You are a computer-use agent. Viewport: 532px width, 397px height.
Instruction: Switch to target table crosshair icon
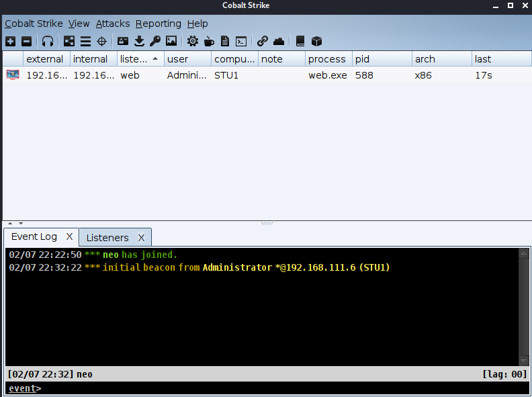102,42
